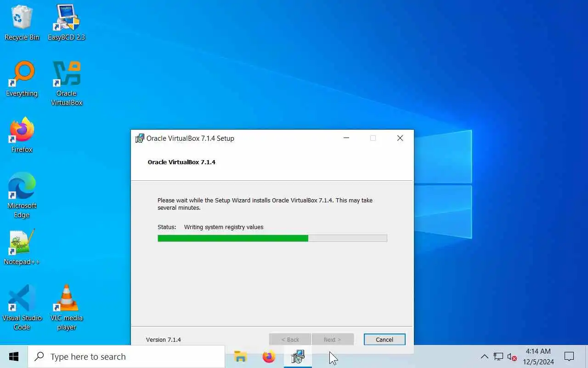Select the EasyBCD 2.3 desktop shortcut
Viewport: 588px width, 368px height.
pyautogui.click(x=67, y=23)
